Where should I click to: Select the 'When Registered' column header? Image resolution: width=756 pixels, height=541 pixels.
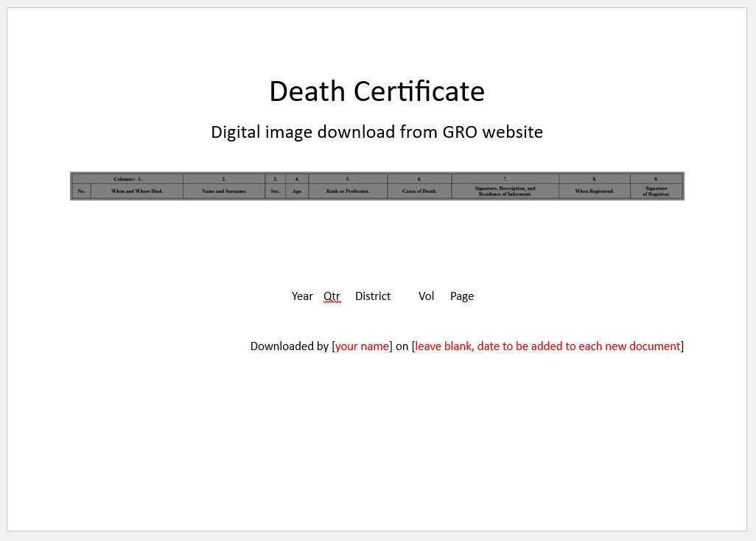click(594, 192)
